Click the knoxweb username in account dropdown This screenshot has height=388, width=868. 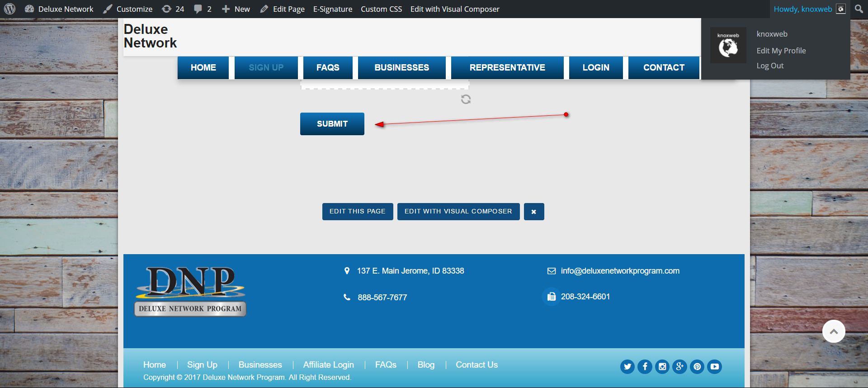coord(772,34)
